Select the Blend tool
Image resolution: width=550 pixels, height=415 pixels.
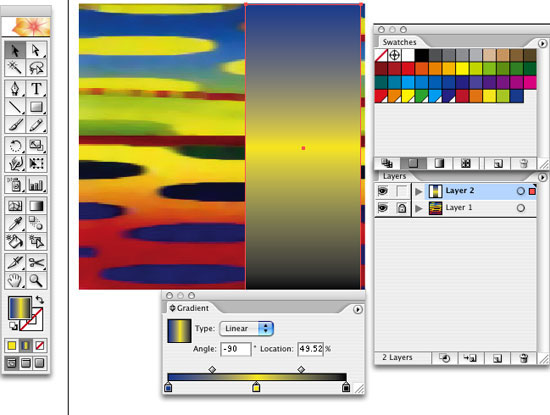tap(36, 223)
